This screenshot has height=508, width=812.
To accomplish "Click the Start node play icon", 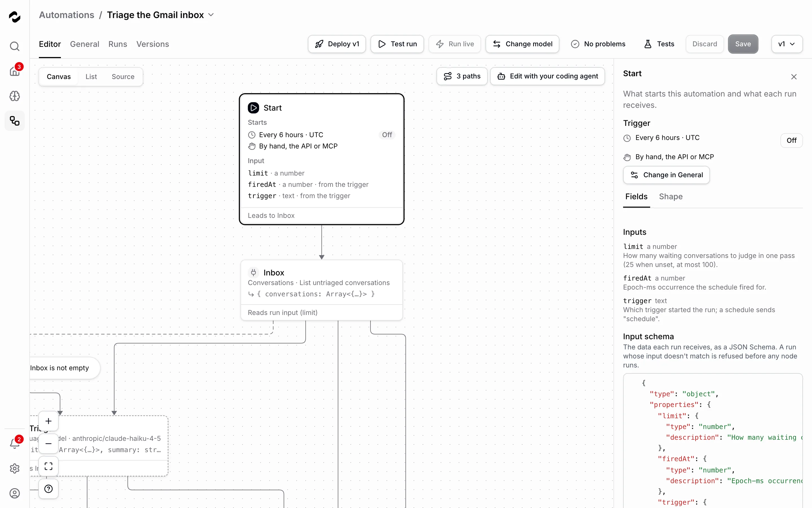I will (253, 108).
